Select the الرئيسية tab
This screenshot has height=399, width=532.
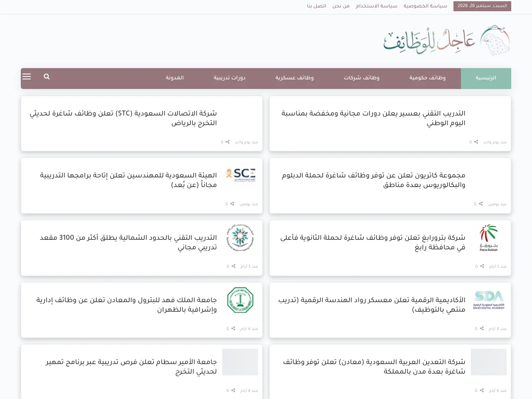point(486,78)
